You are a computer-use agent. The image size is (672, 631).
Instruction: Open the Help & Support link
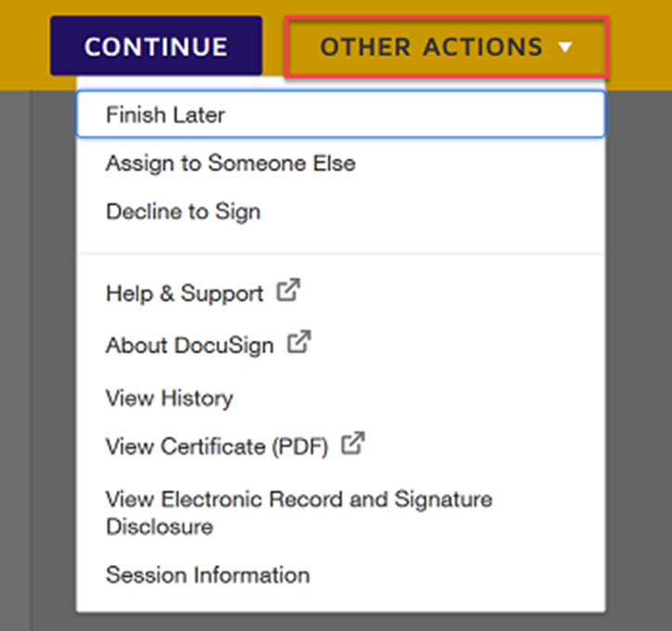tap(185, 294)
